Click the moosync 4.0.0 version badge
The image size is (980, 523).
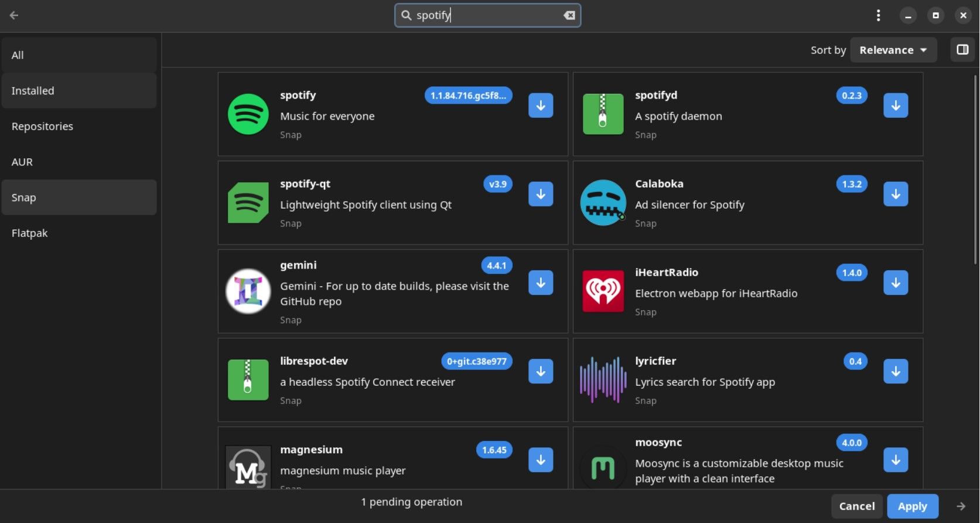[852, 443]
